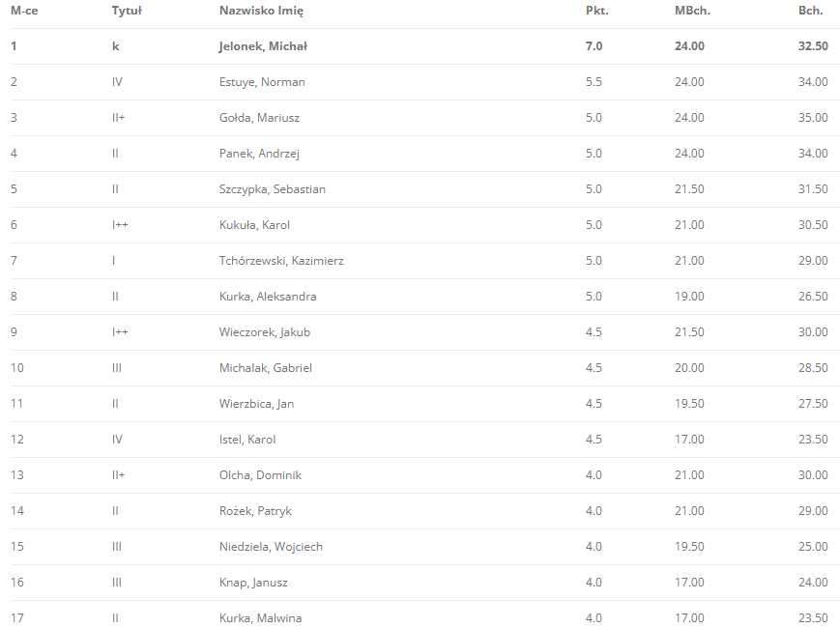Click the 'Tytuł' column header
The height and width of the screenshot is (628, 840).
tap(127, 11)
